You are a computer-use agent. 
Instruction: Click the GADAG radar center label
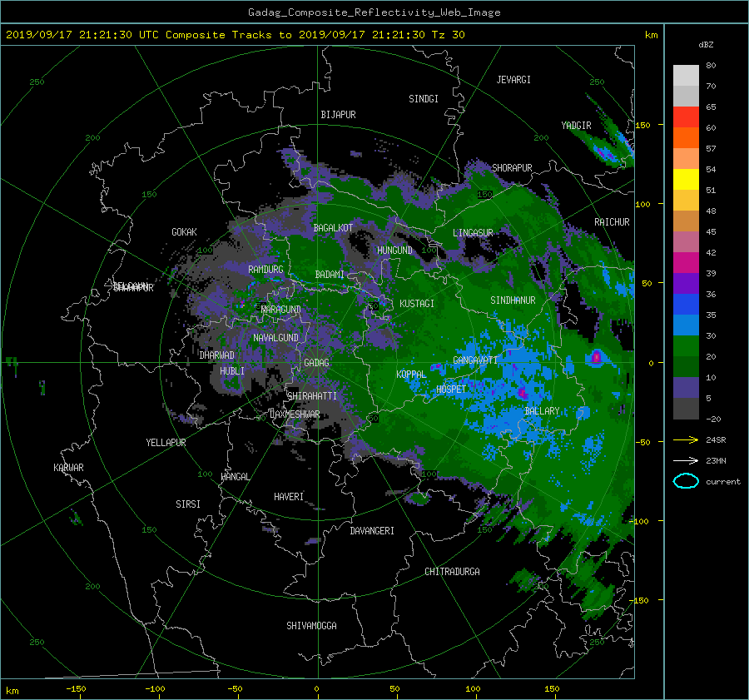coord(317,363)
